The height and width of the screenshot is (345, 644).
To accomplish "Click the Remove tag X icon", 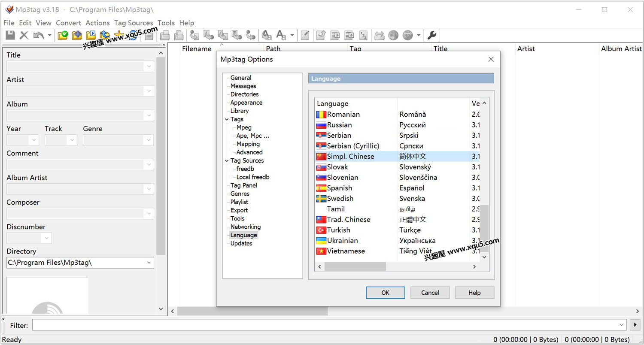I will tap(24, 35).
